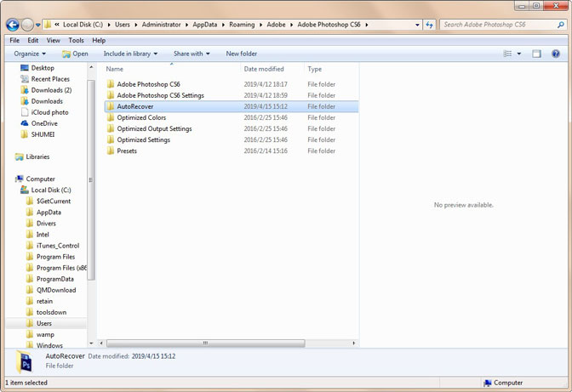Click the horizontal scrollbar in file list
This screenshot has width=572, height=392.
point(205,344)
